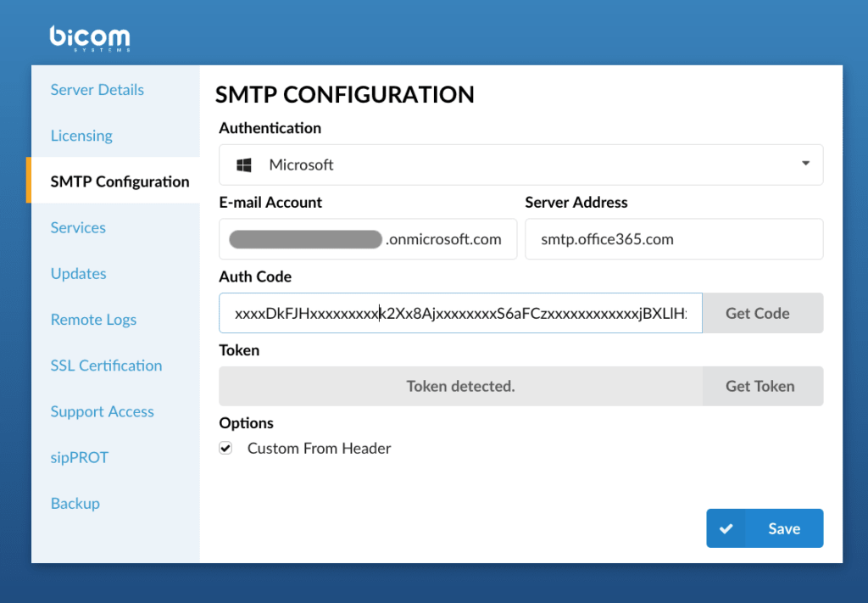Screen dimensions: 868x603
Task: Click the checkmark icon on Save button
Action: pos(726,529)
